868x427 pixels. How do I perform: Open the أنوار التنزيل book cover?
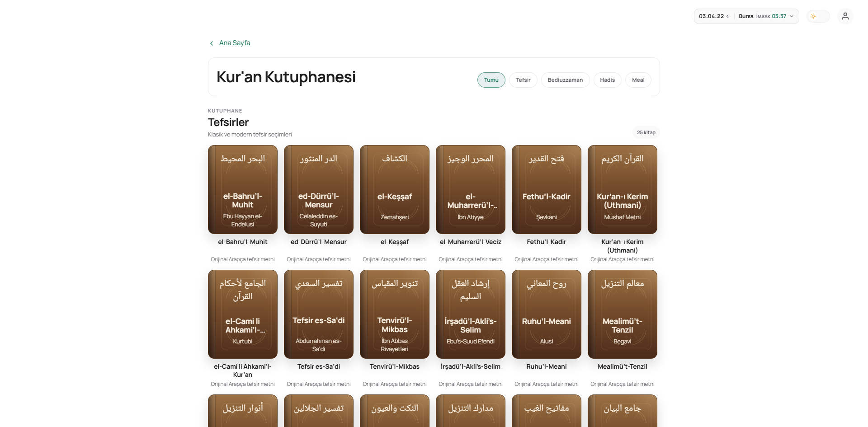[x=243, y=411]
